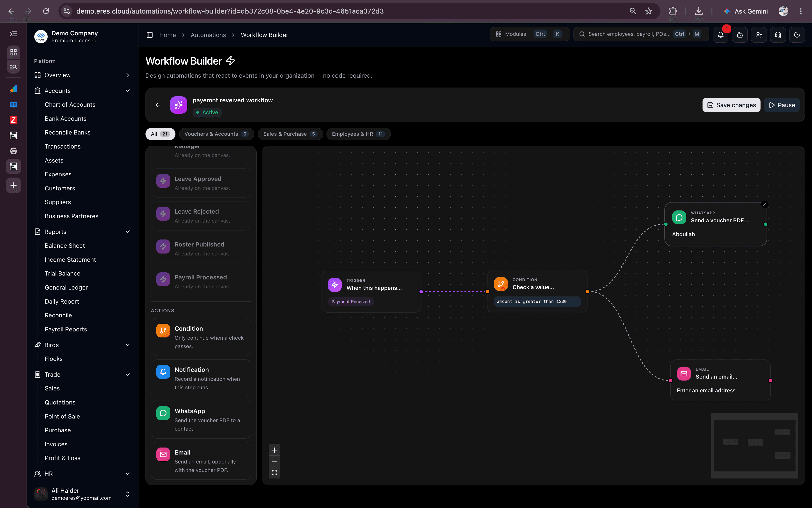Go to Home breadcrumb
812x508 pixels.
point(167,35)
